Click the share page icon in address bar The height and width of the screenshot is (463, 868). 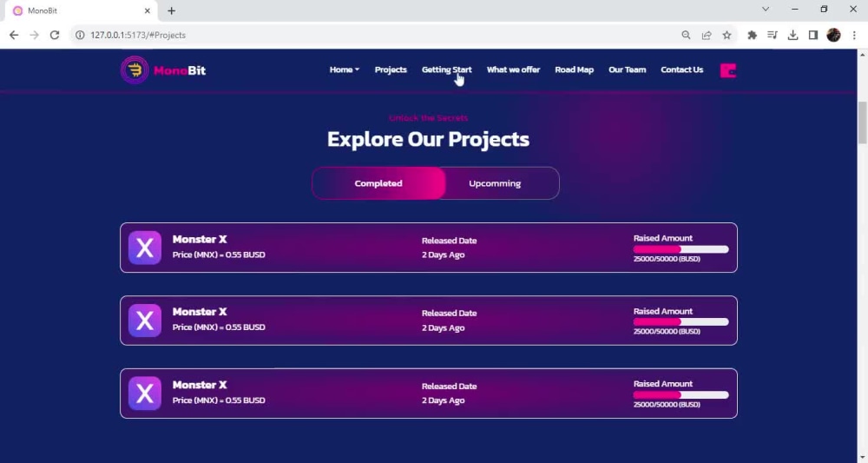tap(707, 35)
